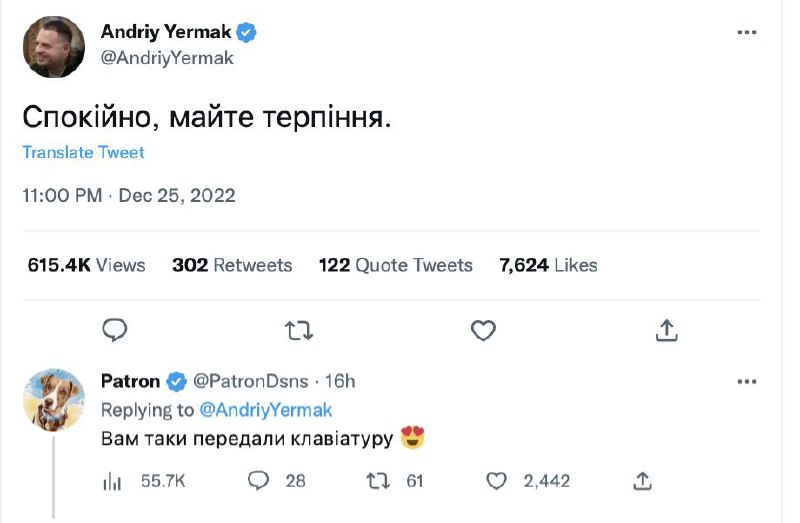Open Patron's dog avatar
Image resolution: width=800 pixels, height=523 pixels.
[x=53, y=398]
